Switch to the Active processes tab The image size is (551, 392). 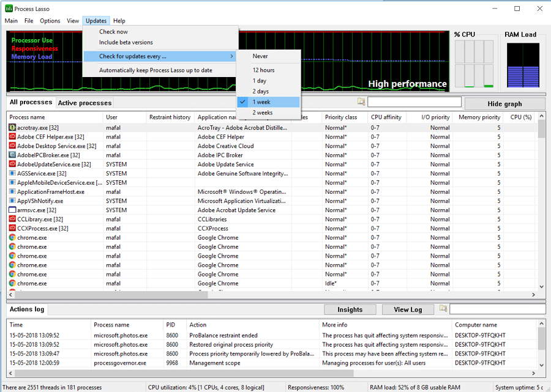click(x=84, y=103)
